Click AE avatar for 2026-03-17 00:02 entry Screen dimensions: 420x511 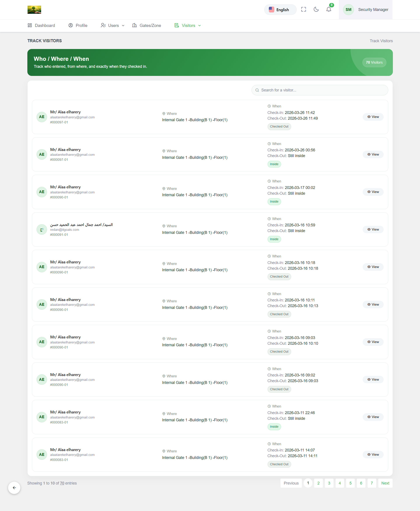(42, 192)
